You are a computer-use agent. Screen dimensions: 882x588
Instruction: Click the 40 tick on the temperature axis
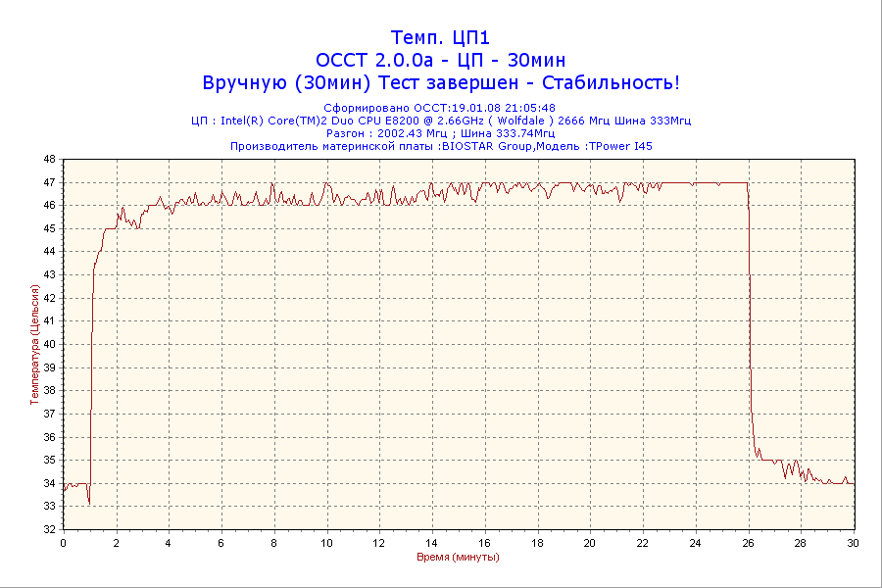coord(50,344)
